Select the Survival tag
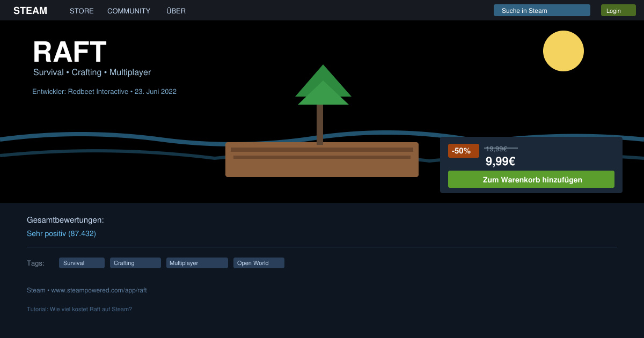This screenshot has width=644, height=338. (x=82, y=263)
